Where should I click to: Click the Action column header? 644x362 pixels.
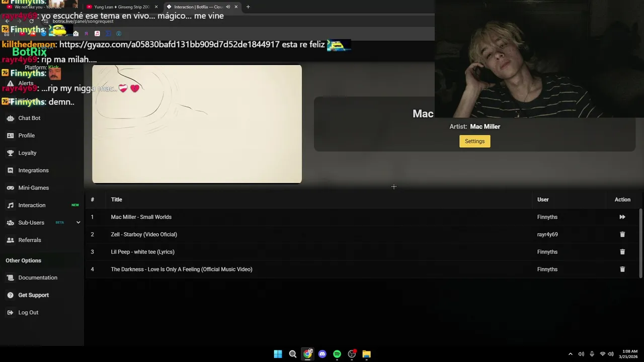(622, 200)
